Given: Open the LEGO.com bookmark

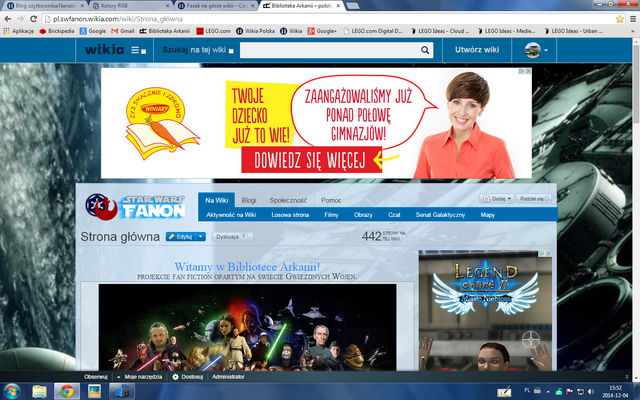Looking at the screenshot, I should tap(213, 31).
